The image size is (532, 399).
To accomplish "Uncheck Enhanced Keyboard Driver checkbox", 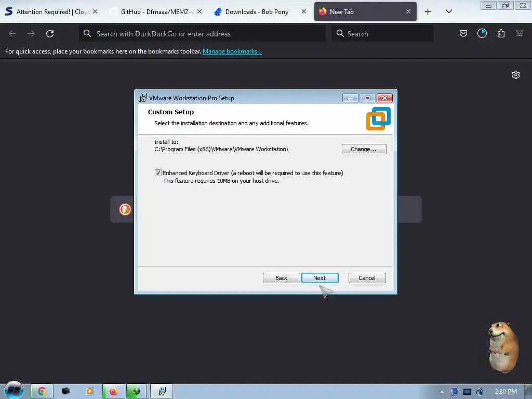I will click(158, 173).
